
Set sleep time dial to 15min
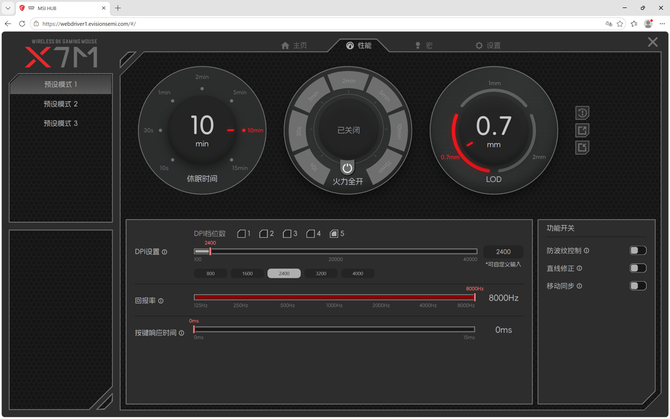coord(240,168)
